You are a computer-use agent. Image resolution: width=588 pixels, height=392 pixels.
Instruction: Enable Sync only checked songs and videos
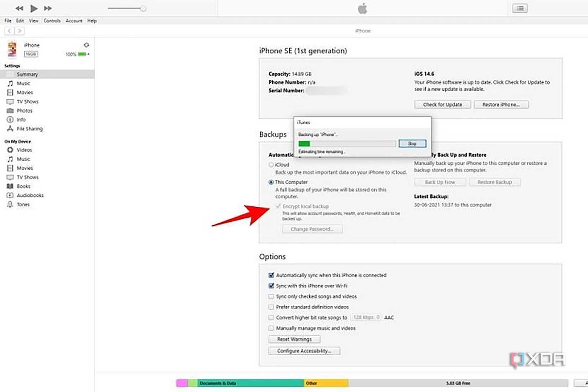271,296
